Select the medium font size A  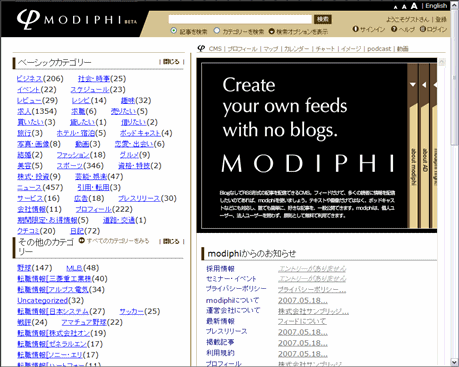(404, 7)
